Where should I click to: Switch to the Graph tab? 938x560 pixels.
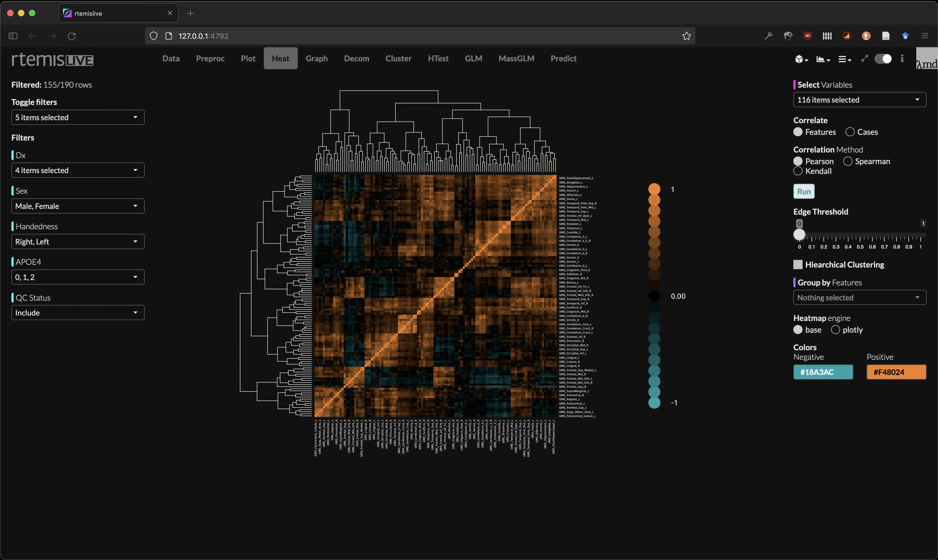click(316, 59)
